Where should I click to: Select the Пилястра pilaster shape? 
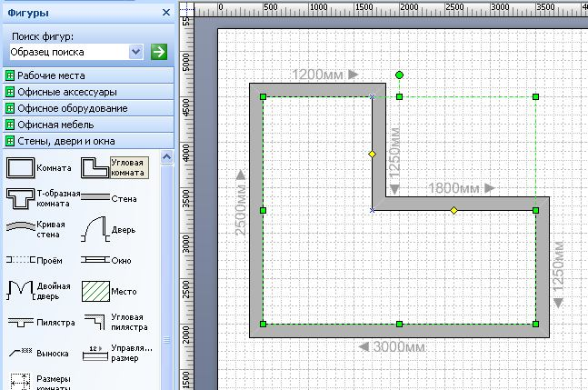click(x=41, y=322)
